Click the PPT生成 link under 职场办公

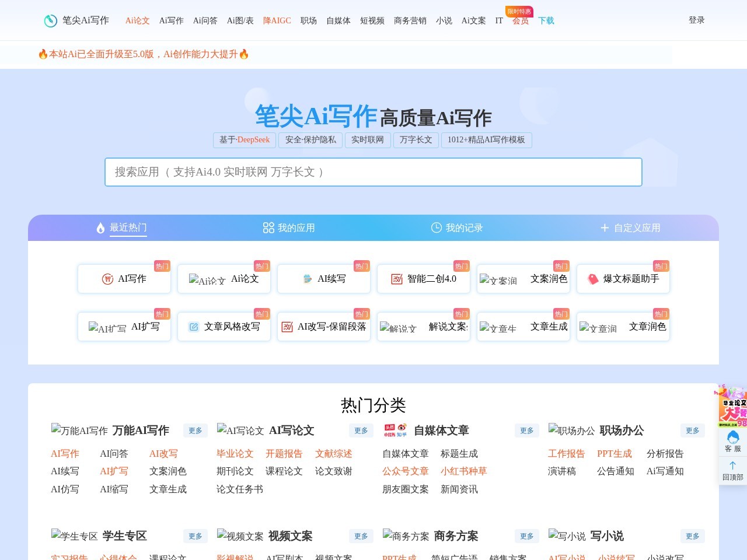(615, 454)
